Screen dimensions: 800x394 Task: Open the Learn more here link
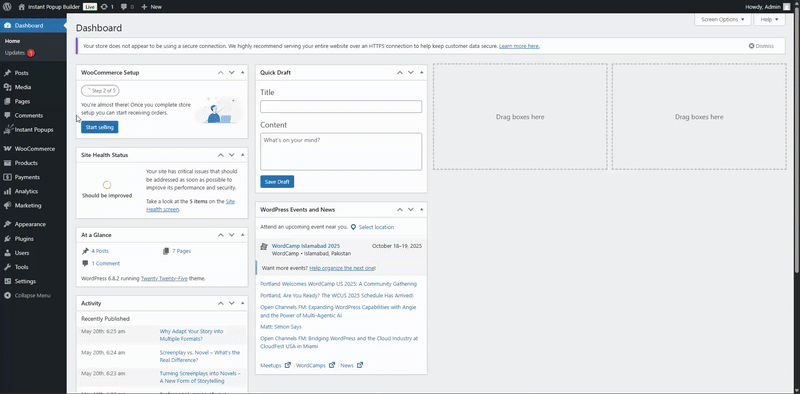point(519,46)
